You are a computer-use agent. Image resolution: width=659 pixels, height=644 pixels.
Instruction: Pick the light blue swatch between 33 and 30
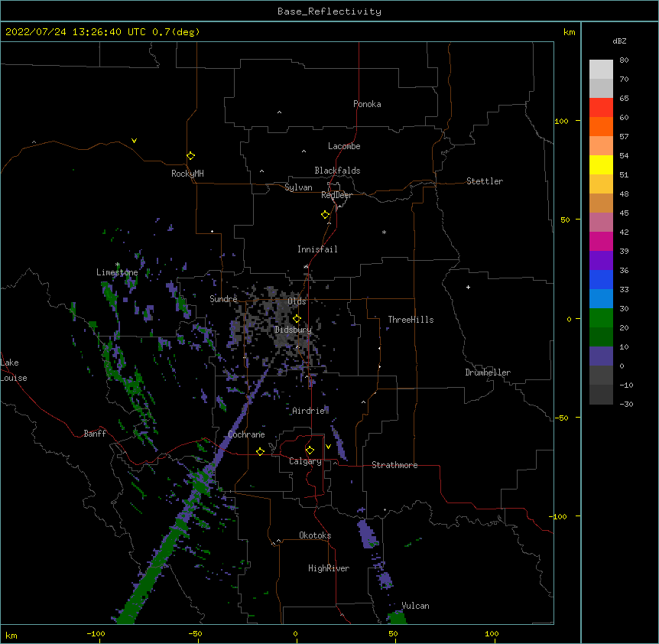point(601,299)
